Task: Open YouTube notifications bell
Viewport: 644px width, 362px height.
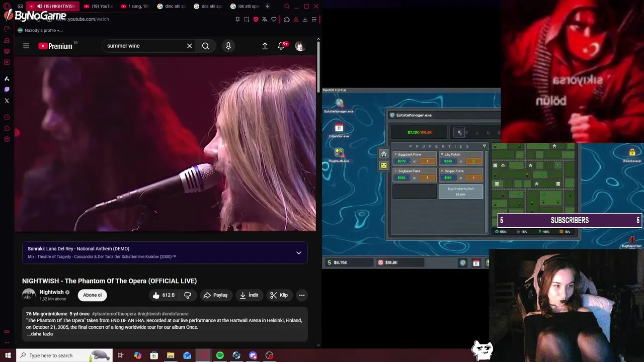Action: [281, 46]
